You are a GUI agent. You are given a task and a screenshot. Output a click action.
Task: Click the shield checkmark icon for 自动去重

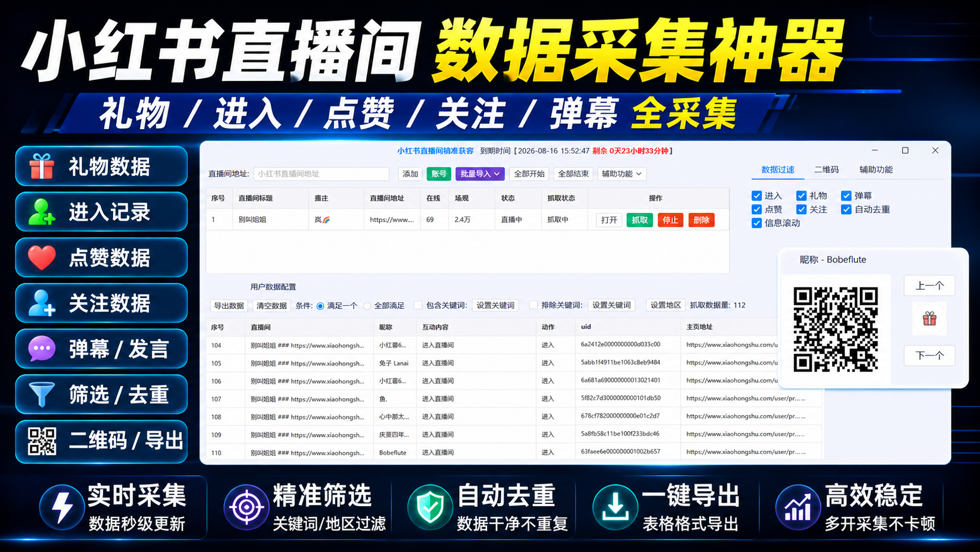pos(431,507)
